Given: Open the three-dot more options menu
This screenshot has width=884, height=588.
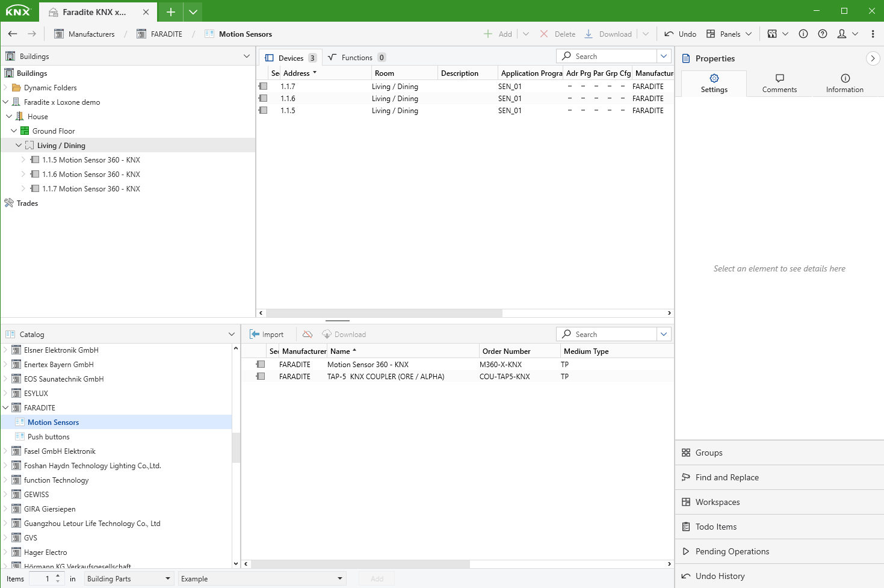Looking at the screenshot, I should (x=873, y=34).
